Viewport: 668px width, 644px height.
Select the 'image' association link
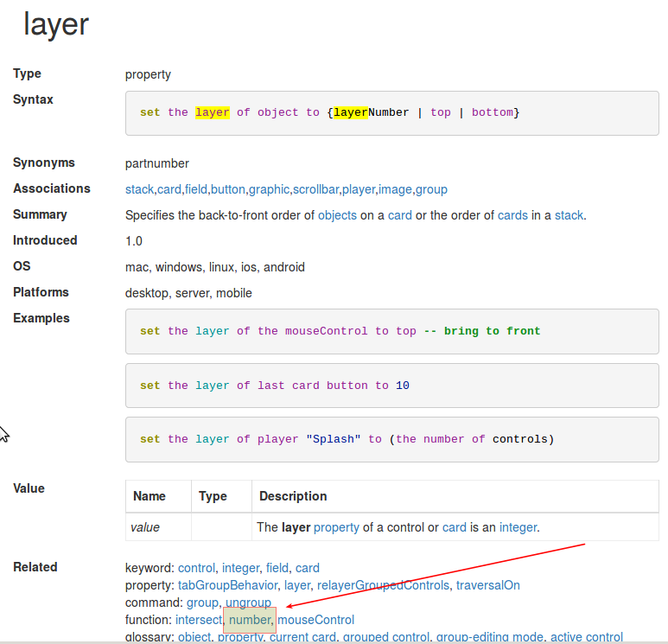396,189
